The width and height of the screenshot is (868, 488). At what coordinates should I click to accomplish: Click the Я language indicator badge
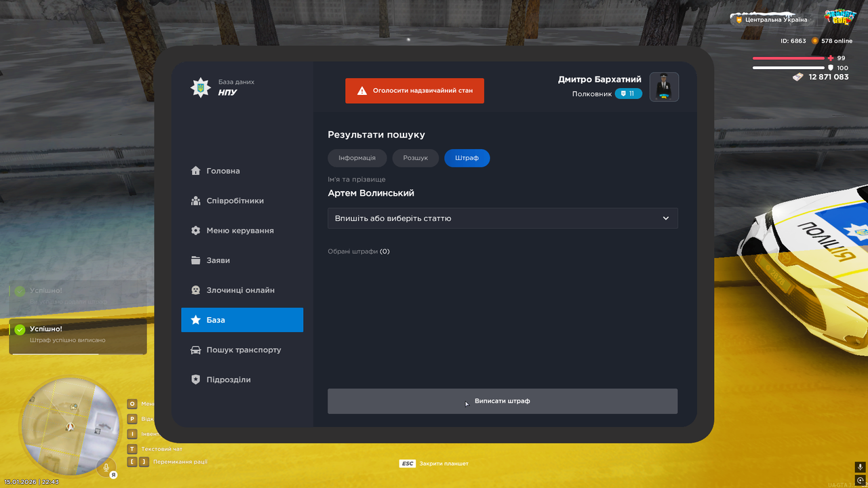point(114,475)
